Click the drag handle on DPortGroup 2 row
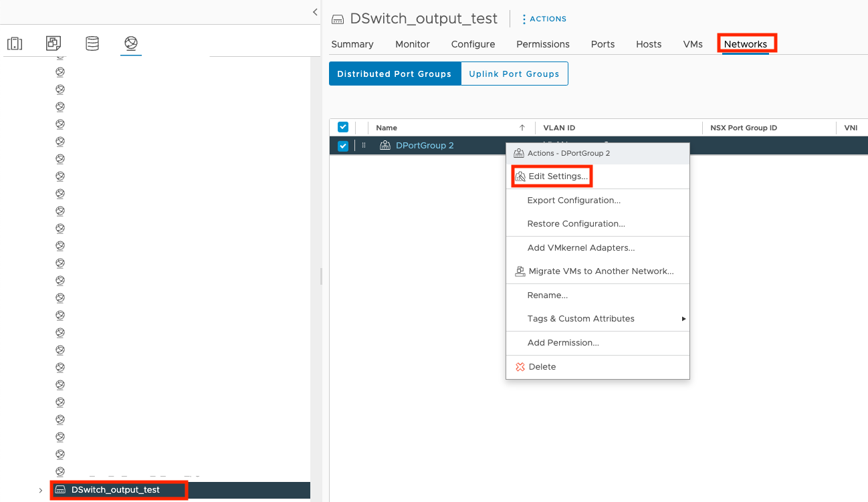 pyautogui.click(x=363, y=145)
